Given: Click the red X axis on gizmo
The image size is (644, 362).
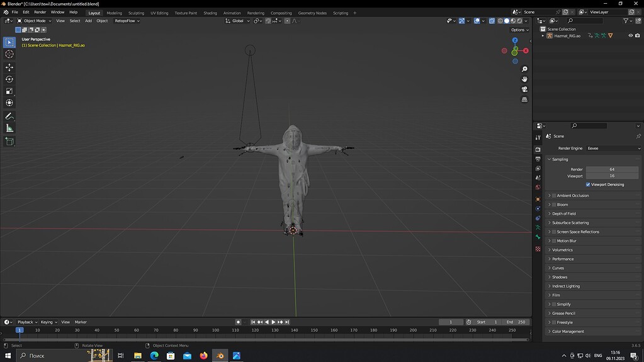Looking at the screenshot, I should click(526, 50).
